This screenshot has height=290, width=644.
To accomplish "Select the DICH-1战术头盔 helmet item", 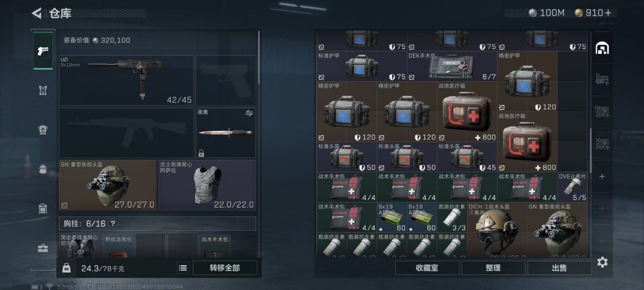I will click(x=497, y=230).
